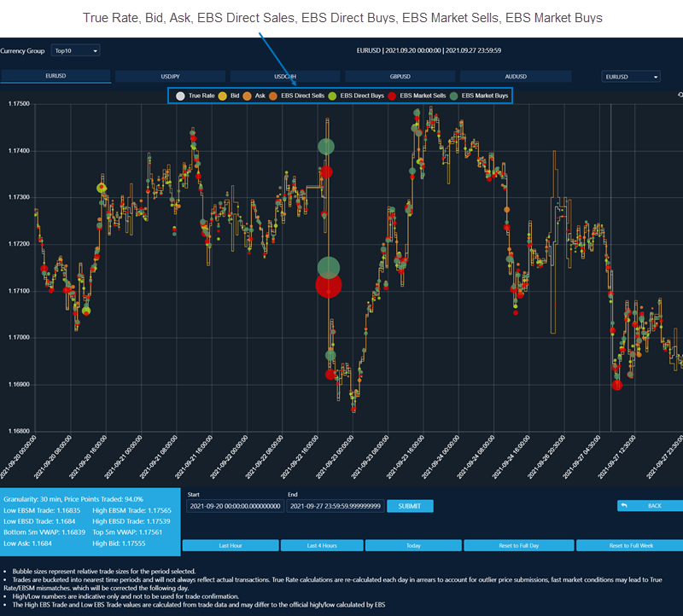Click the chart reset icon at top right

point(679,95)
